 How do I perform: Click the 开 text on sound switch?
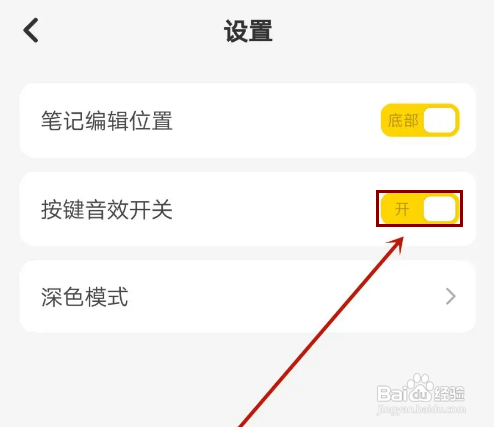[402, 209]
